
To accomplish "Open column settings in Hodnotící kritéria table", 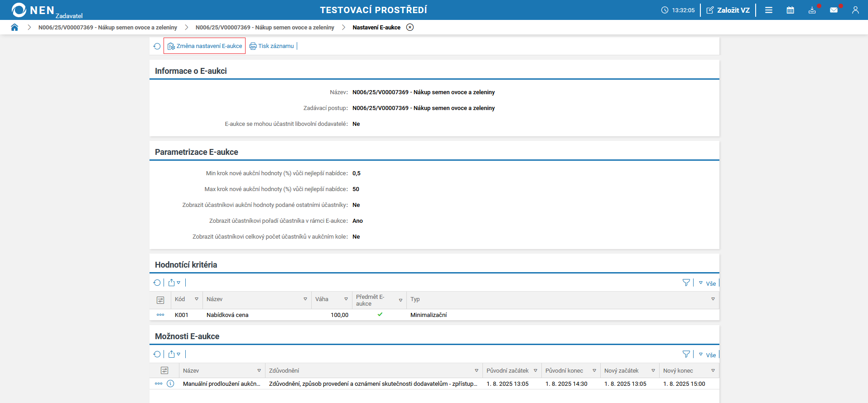I will click(160, 300).
